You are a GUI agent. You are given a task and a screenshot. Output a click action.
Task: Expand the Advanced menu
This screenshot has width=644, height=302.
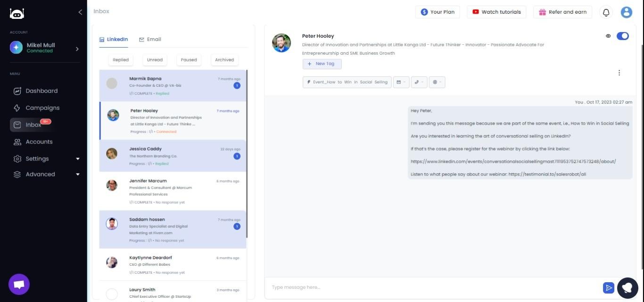tap(40, 174)
